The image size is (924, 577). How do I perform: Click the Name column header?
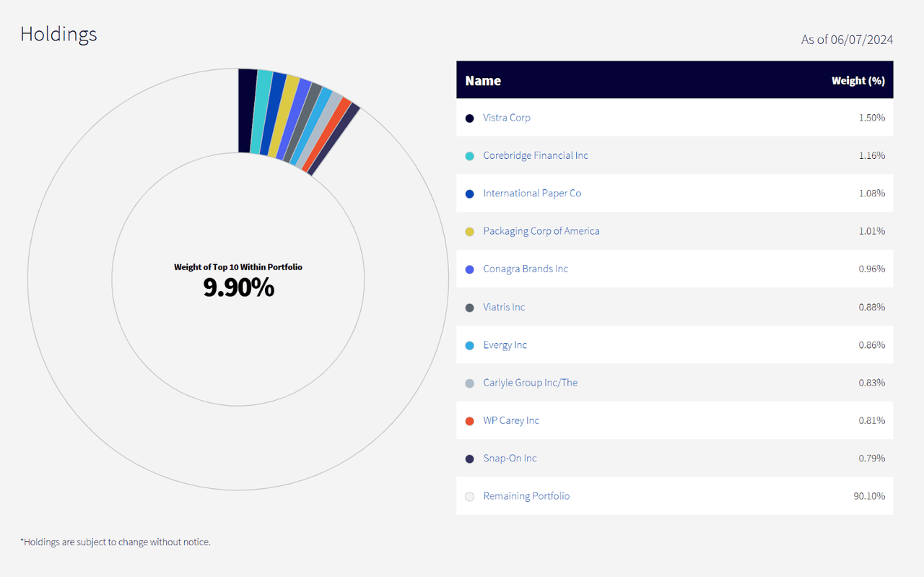pyautogui.click(x=483, y=80)
